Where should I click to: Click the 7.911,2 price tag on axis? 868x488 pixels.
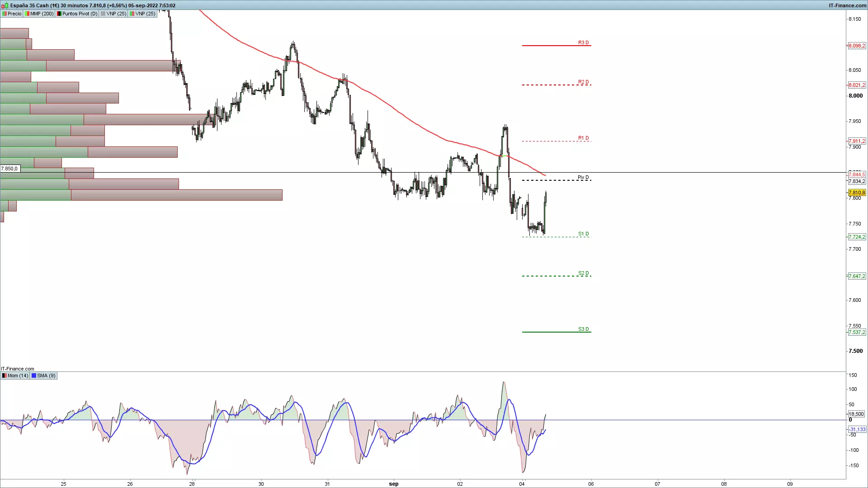(x=857, y=141)
